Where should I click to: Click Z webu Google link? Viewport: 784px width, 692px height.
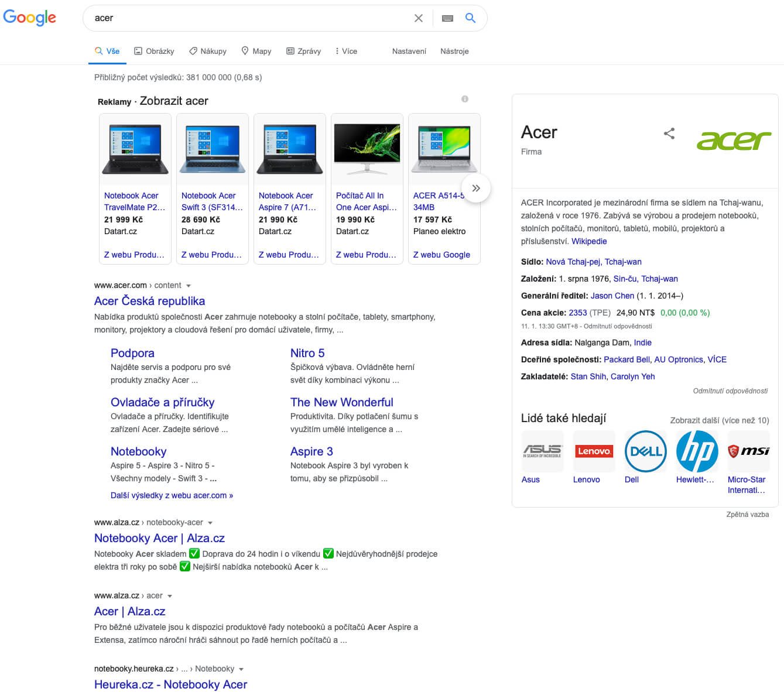click(x=441, y=255)
